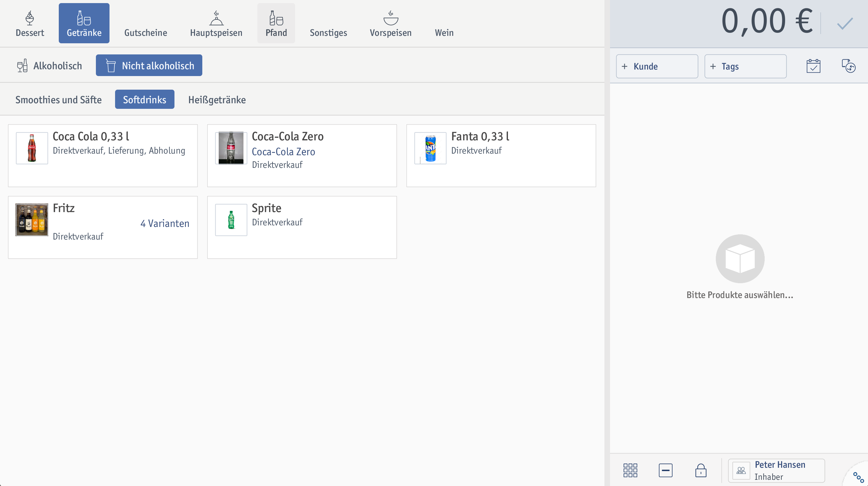
Task: Click the 0,00 € total amount
Action: tap(767, 22)
